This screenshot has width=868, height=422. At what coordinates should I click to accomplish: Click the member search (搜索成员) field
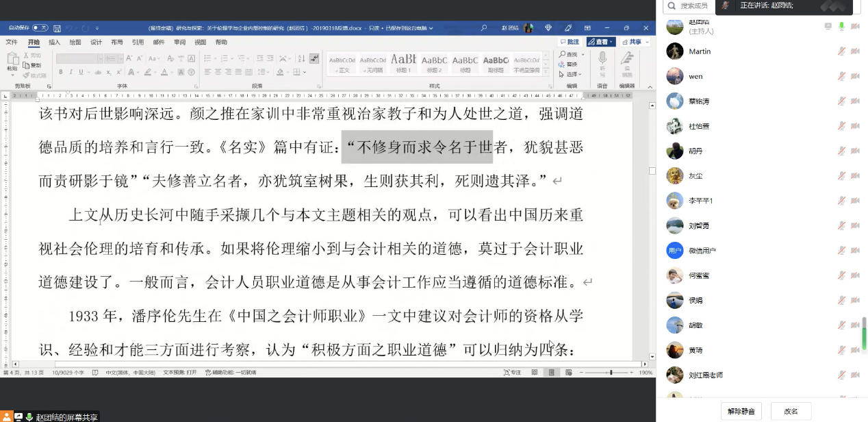[693, 5]
